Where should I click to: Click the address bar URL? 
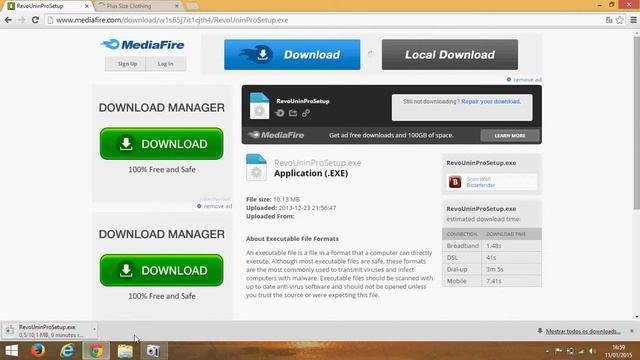coord(172,20)
